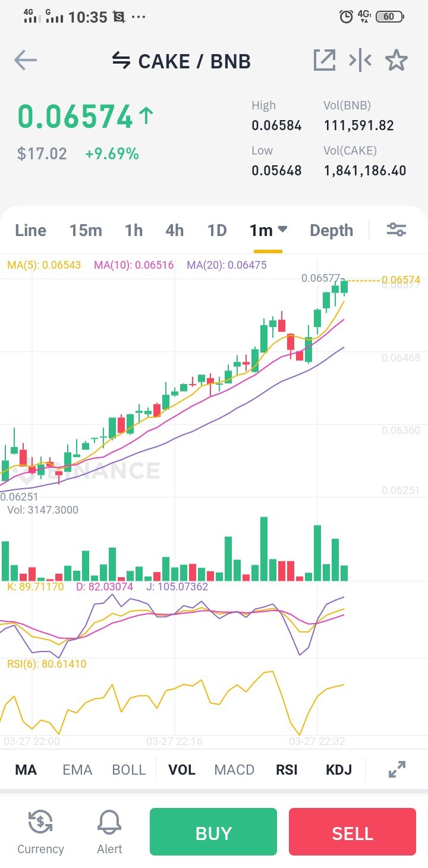Toggle the MA indicator

26,770
